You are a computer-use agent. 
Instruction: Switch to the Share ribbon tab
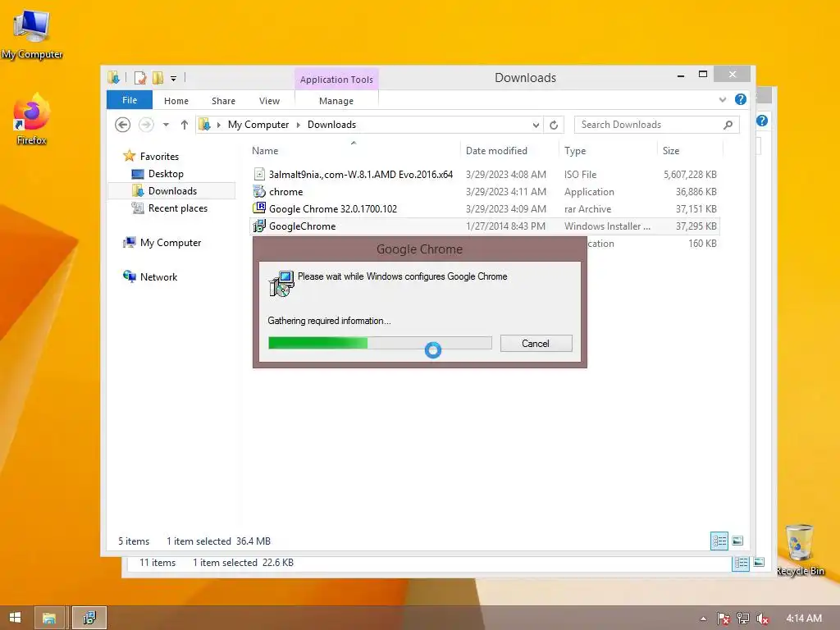coord(223,101)
